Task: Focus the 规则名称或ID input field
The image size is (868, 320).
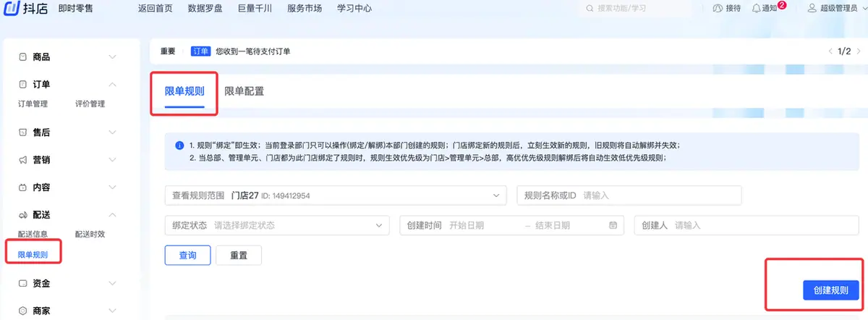Action: point(629,195)
